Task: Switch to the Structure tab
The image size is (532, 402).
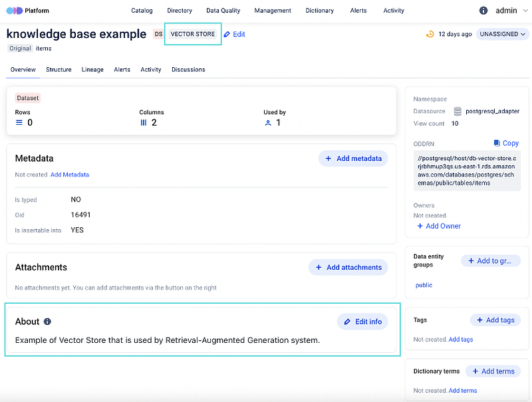Action: click(x=59, y=70)
